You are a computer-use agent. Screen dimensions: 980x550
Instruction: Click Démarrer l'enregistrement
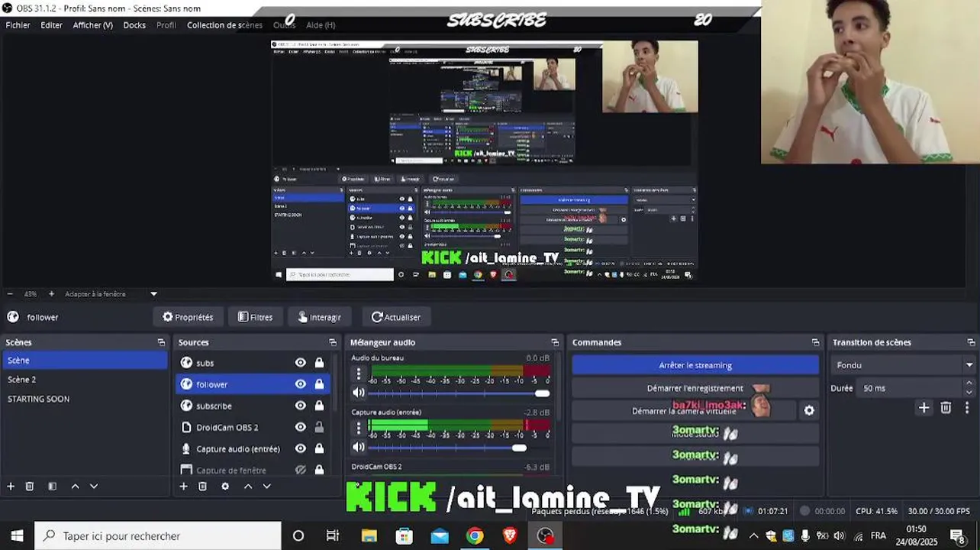point(695,388)
